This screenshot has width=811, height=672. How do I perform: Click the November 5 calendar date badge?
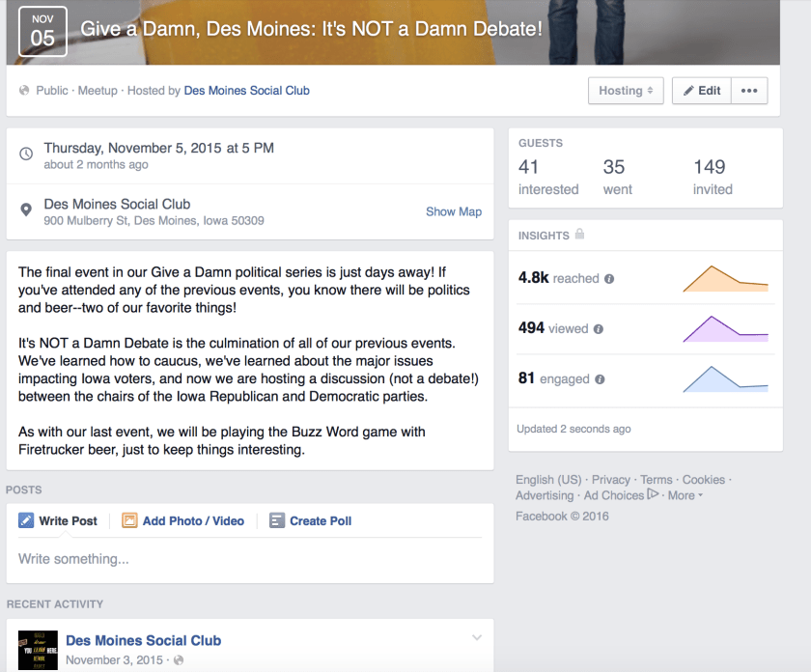[42, 31]
